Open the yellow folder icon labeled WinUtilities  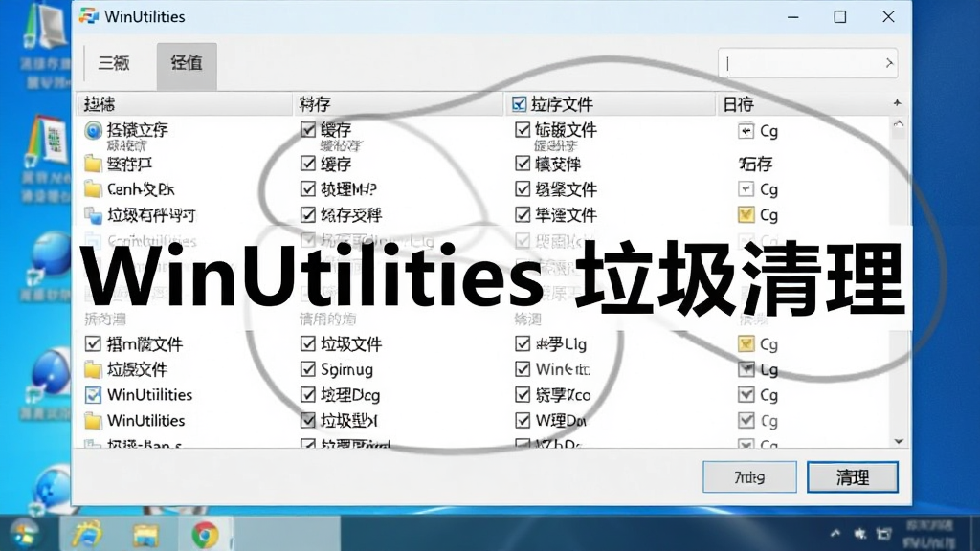93,421
